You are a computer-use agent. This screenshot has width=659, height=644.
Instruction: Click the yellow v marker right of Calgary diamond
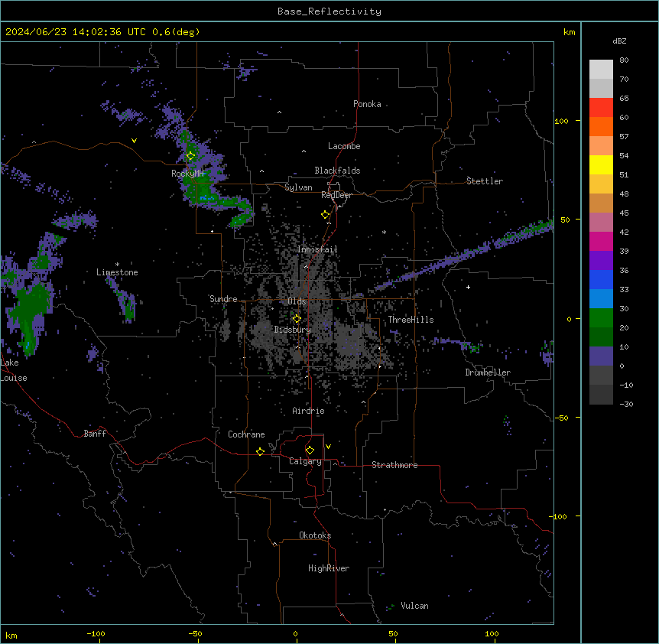tap(328, 447)
